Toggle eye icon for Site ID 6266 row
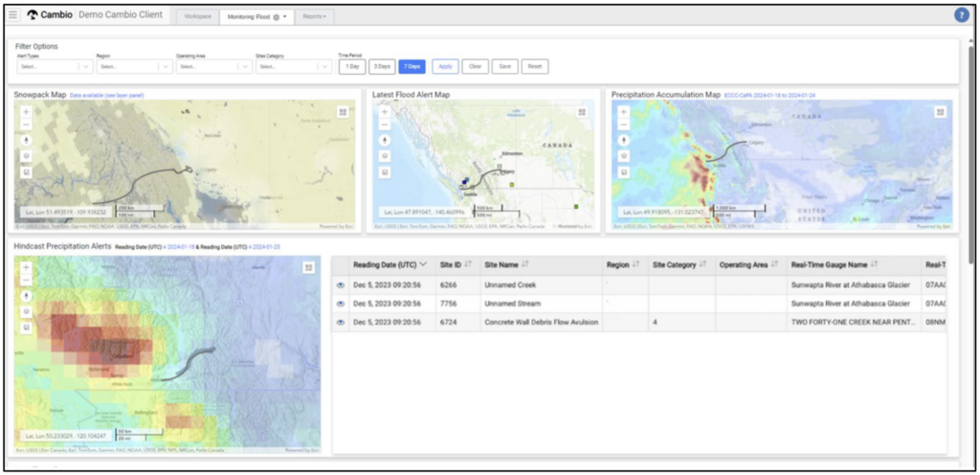The image size is (980, 475). (341, 284)
